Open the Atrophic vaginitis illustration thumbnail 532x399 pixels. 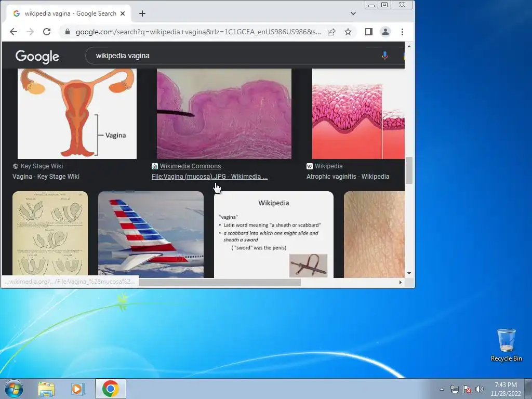358,114
